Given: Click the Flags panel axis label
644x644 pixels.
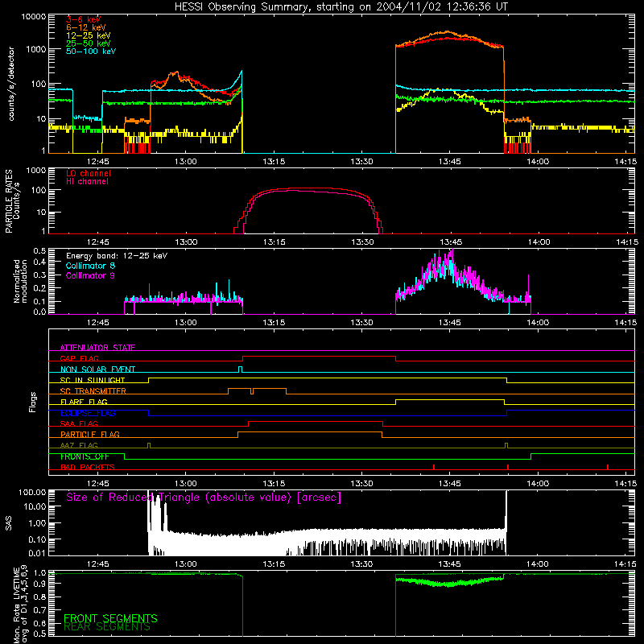Looking at the screenshot, I should [x=32, y=402].
